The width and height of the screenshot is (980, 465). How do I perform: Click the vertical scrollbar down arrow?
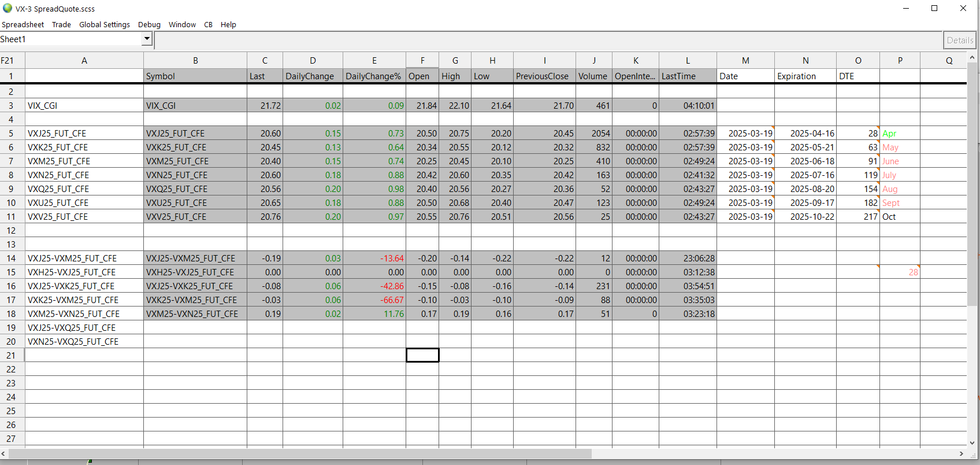[x=972, y=442]
